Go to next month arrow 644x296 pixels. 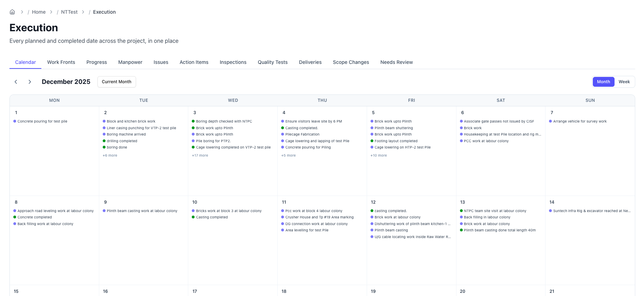click(x=30, y=82)
